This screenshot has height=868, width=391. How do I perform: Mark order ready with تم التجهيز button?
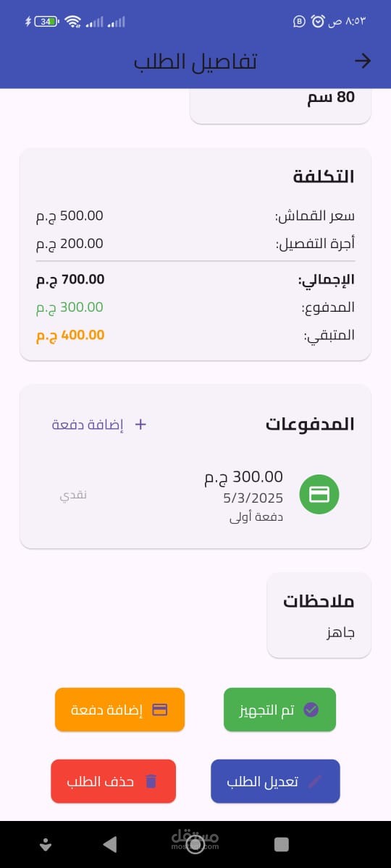coord(279,710)
